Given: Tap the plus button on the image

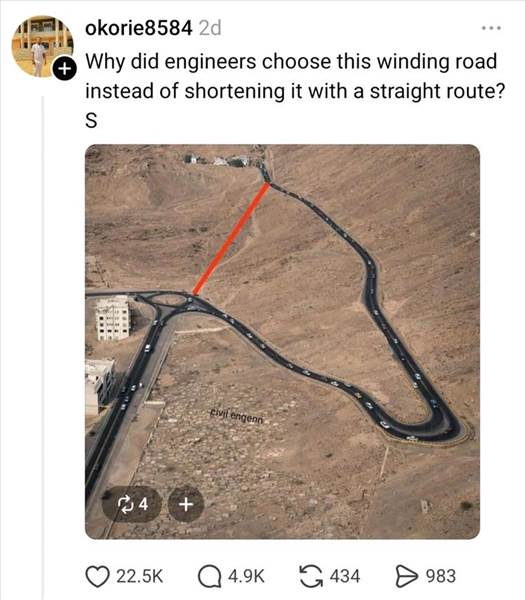Looking at the screenshot, I should click(x=186, y=504).
